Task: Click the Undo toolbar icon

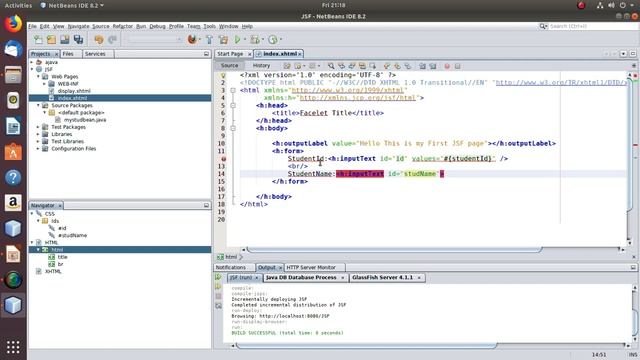Action: click(x=99, y=40)
